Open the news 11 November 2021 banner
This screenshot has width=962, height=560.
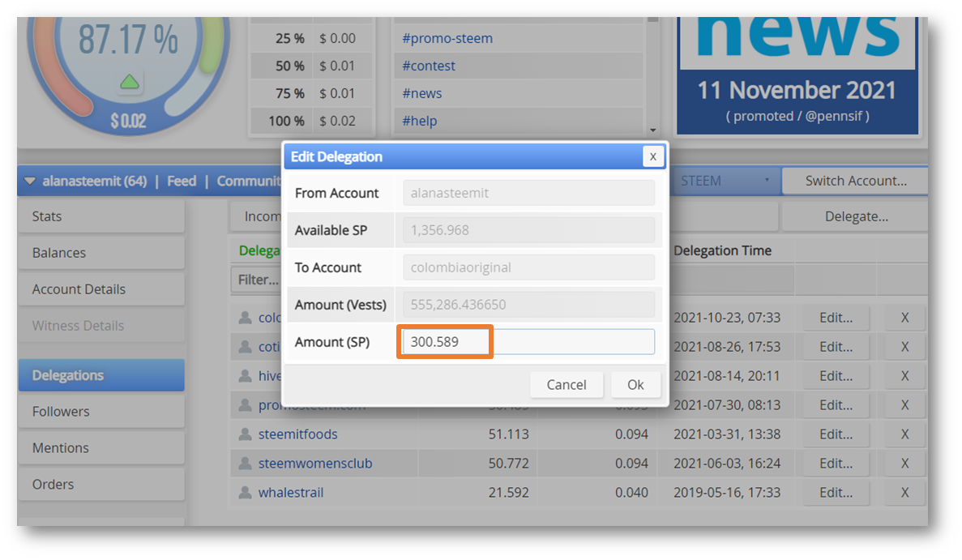797,75
